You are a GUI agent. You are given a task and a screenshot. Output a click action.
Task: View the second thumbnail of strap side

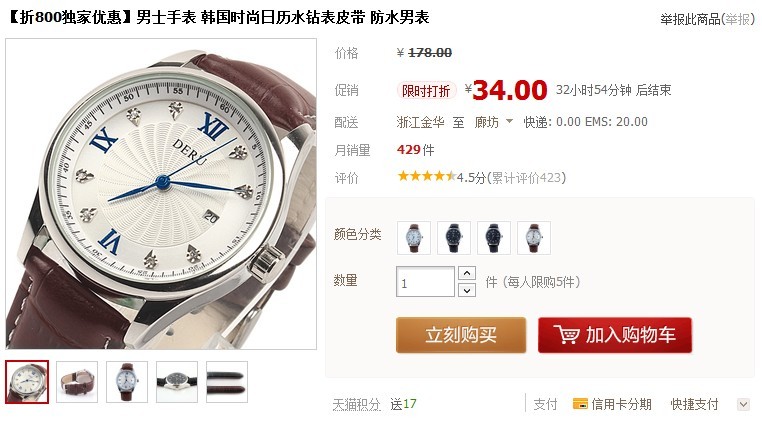tap(77, 382)
